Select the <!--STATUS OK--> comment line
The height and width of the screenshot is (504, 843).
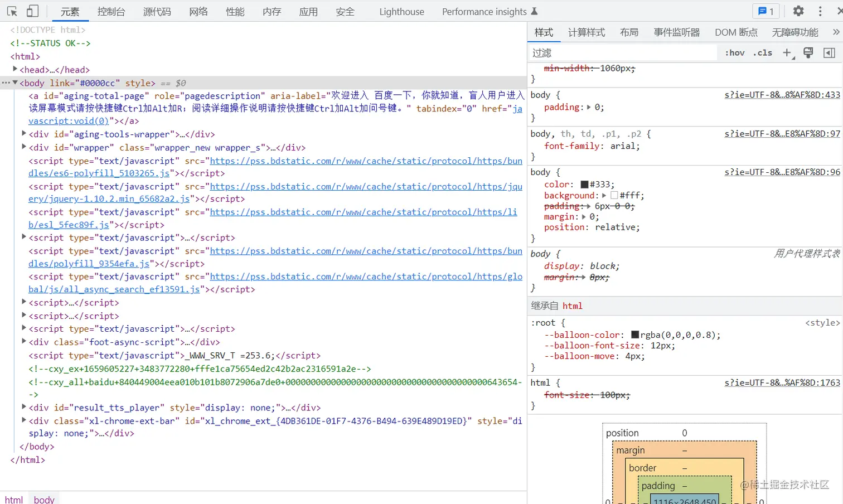coord(50,43)
